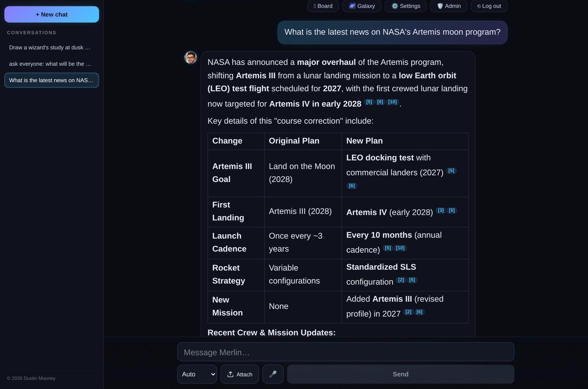This screenshot has width=588, height=389.
Task: Click the 'Land on the Moon (2028)' cell
Action: pyautogui.click(x=303, y=173)
